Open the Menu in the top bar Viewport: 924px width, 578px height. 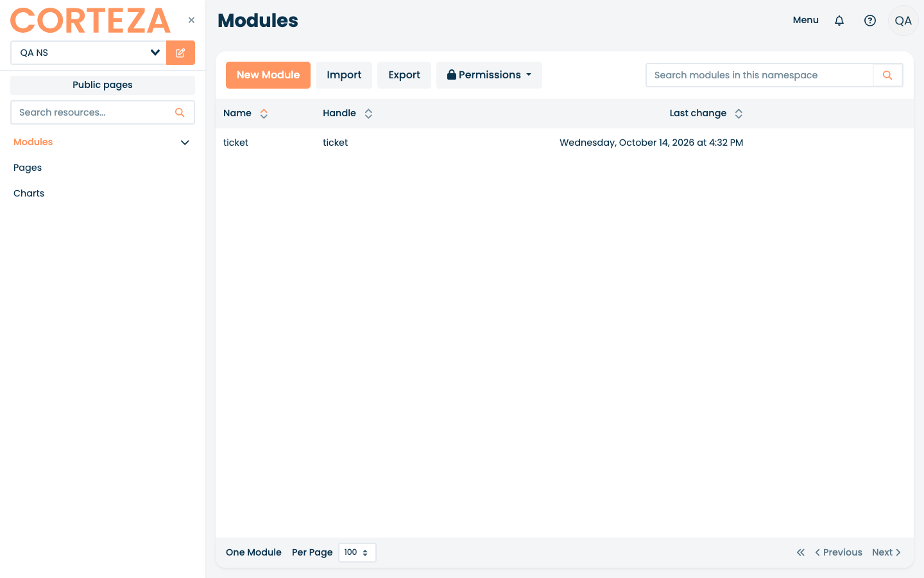(805, 20)
